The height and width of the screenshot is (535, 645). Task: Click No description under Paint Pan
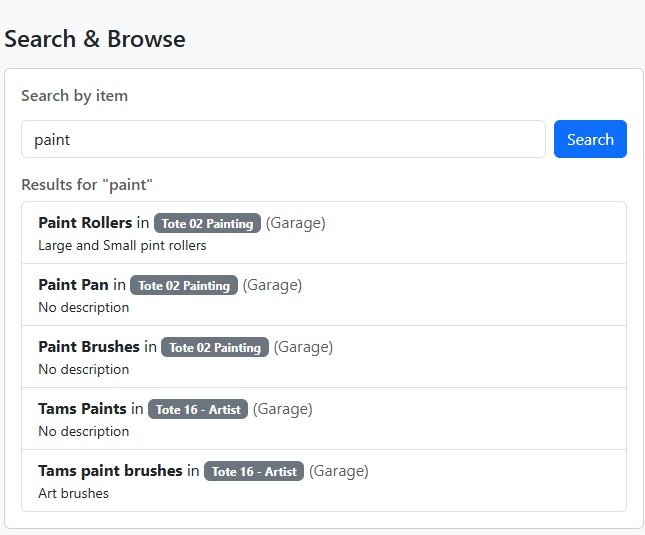tap(83, 307)
